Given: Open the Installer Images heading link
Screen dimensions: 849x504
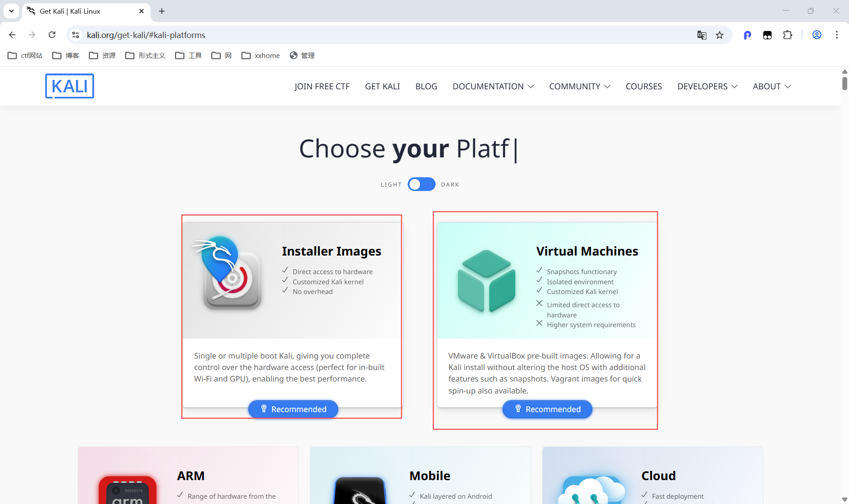Looking at the screenshot, I should [x=332, y=251].
